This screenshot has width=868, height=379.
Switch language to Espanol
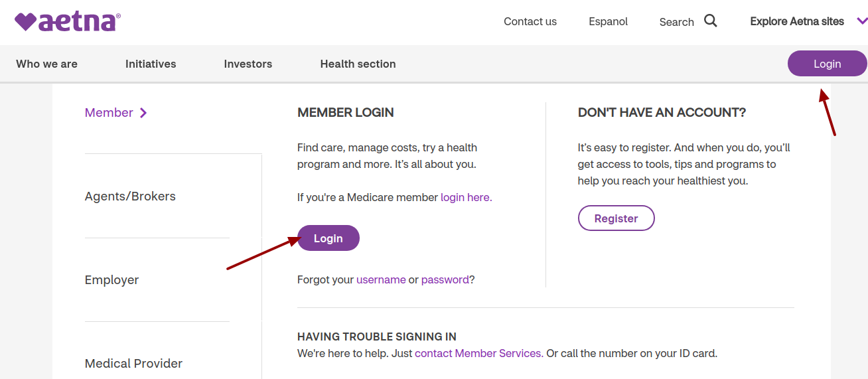608,21
